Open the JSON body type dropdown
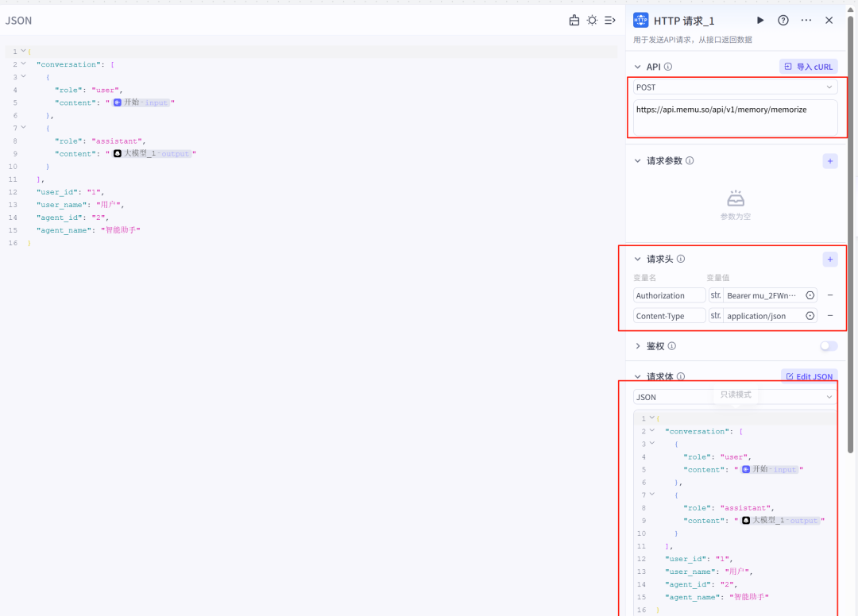The height and width of the screenshot is (616, 858). point(735,397)
